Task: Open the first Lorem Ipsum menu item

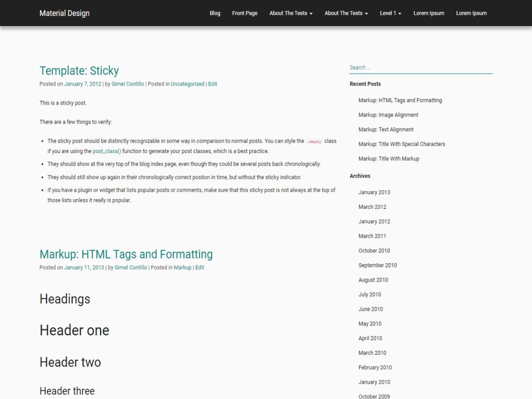Action: coord(428,13)
